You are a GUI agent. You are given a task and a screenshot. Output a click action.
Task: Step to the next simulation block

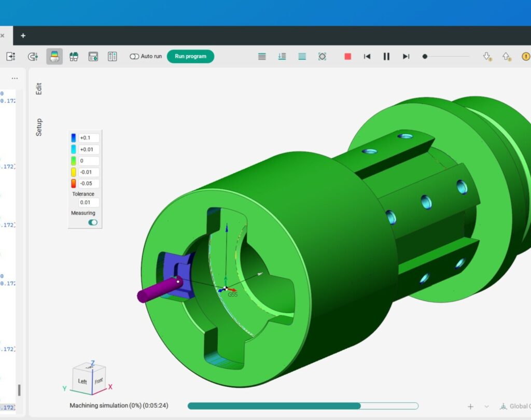(x=406, y=57)
